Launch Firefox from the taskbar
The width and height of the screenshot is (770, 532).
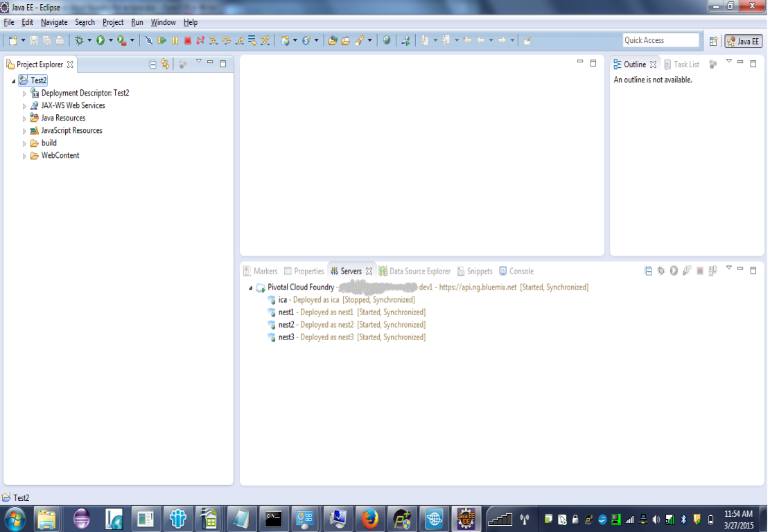[369, 517]
